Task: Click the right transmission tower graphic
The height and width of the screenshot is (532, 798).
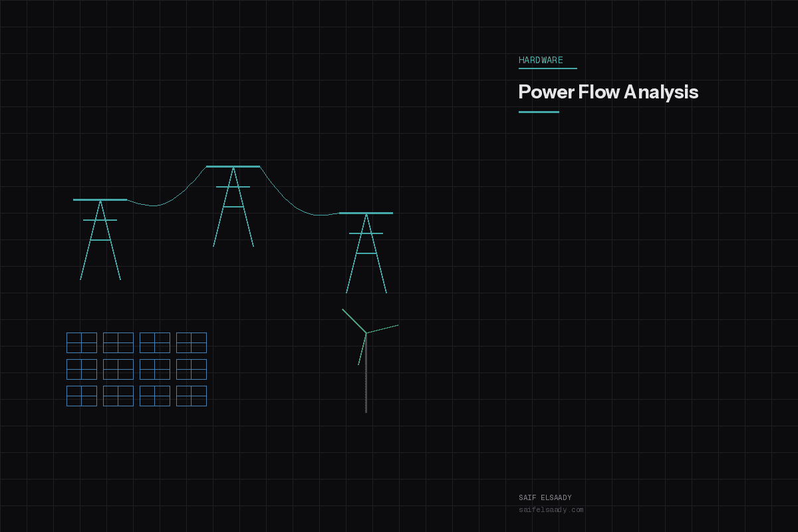Action: pos(366,253)
